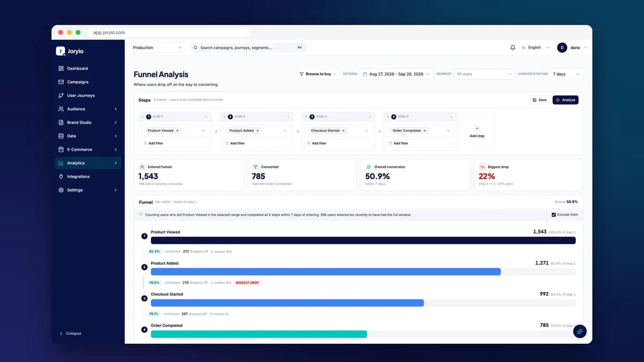
Task: Click the Audience people icon
Action: pyautogui.click(x=61, y=109)
